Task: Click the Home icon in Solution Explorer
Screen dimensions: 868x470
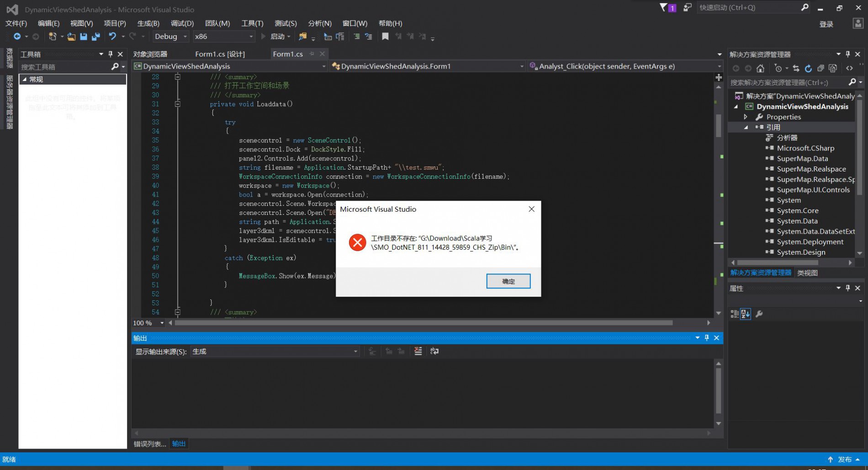Action: point(760,69)
